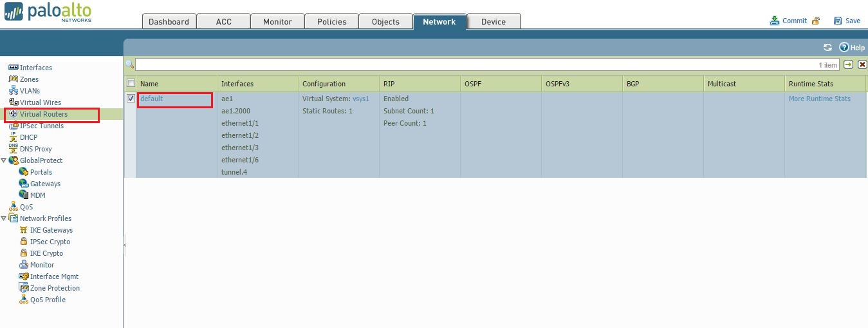Click the GlobalProtect globe icon
Image resolution: width=868 pixels, height=328 pixels.
[x=14, y=160]
